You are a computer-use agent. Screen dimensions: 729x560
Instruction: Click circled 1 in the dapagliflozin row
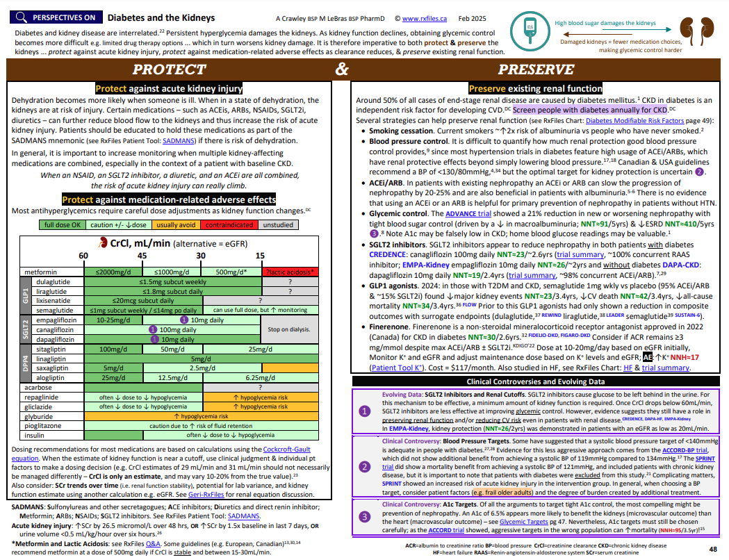155,339
